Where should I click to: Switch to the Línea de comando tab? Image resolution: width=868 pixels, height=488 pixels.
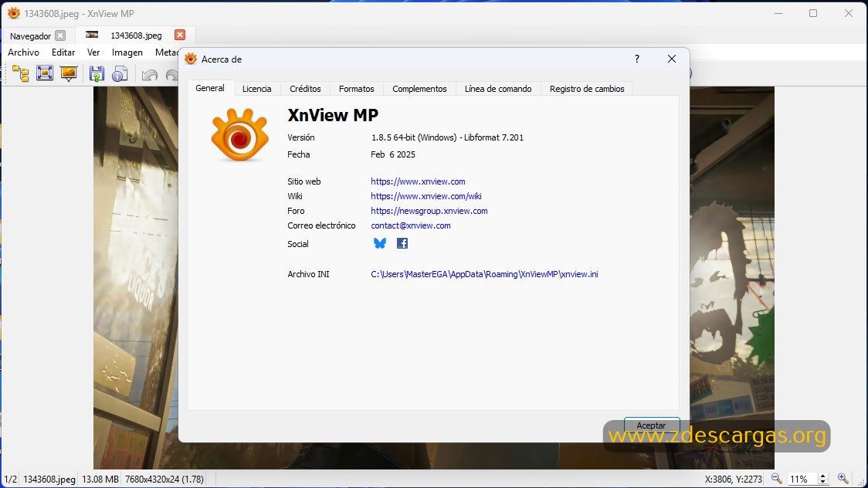point(498,89)
